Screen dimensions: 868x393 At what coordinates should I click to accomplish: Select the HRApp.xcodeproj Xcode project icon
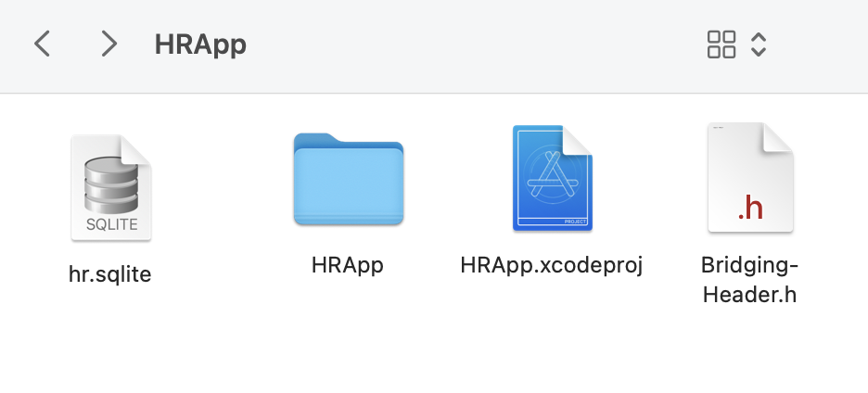click(552, 178)
